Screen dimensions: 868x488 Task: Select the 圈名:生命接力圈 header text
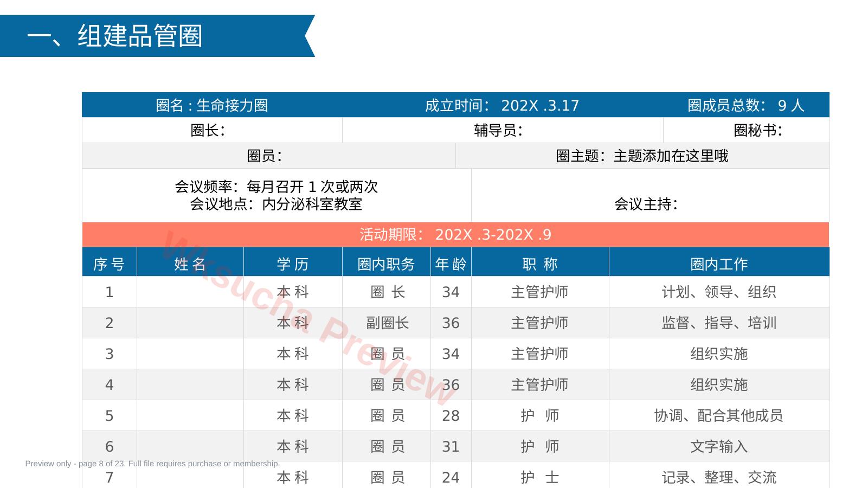[x=212, y=105]
